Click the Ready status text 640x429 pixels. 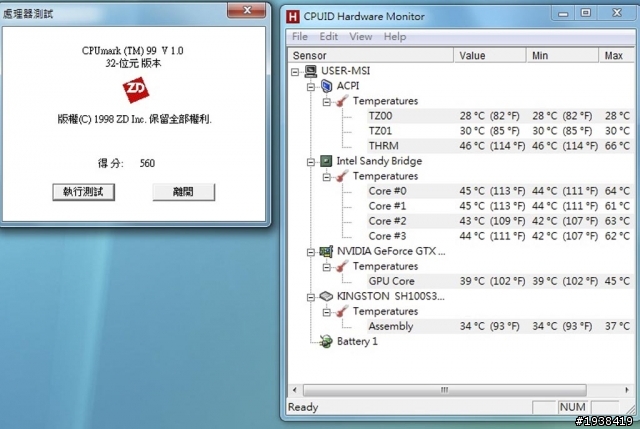point(303,407)
